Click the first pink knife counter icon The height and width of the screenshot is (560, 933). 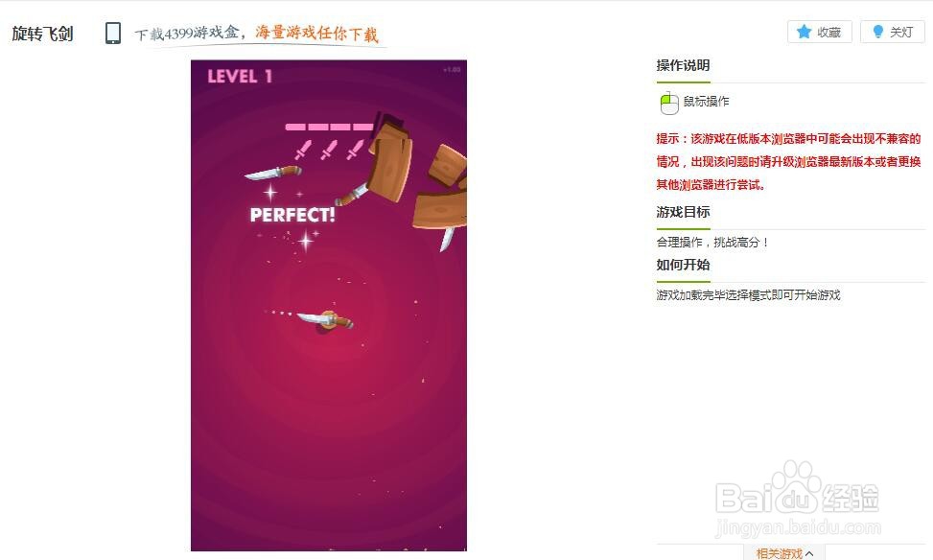(303, 149)
